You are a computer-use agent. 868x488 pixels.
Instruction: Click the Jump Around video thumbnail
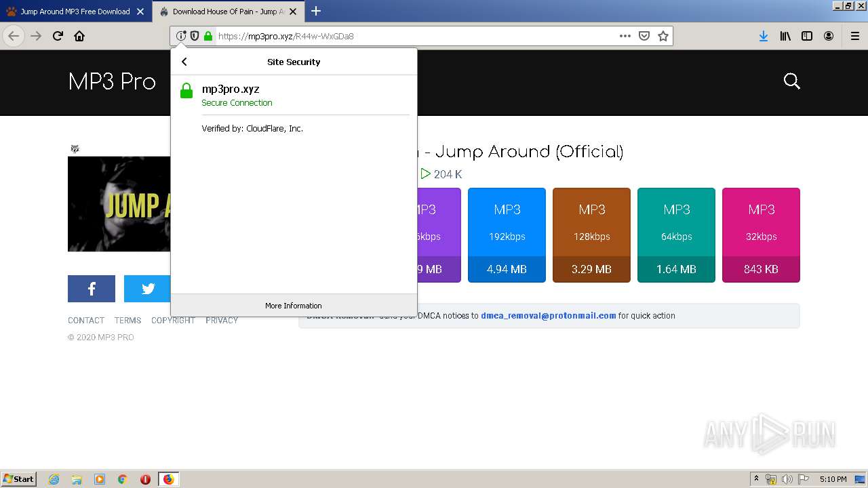click(119, 204)
